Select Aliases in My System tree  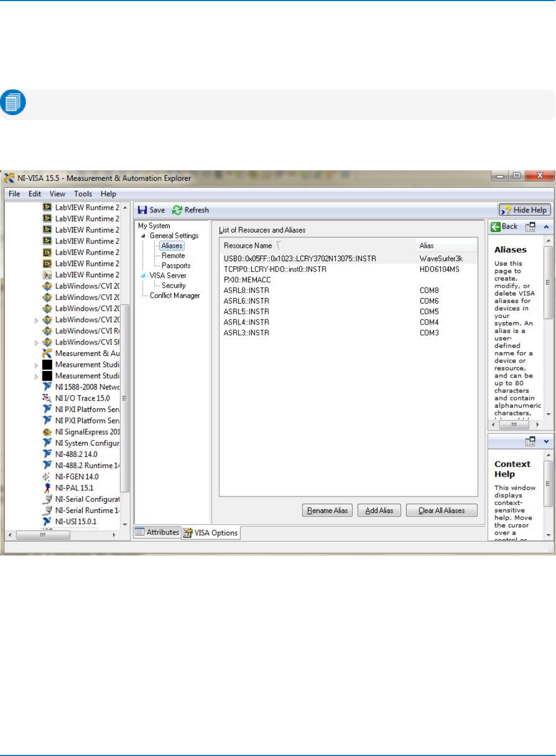pyautogui.click(x=172, y=246)
